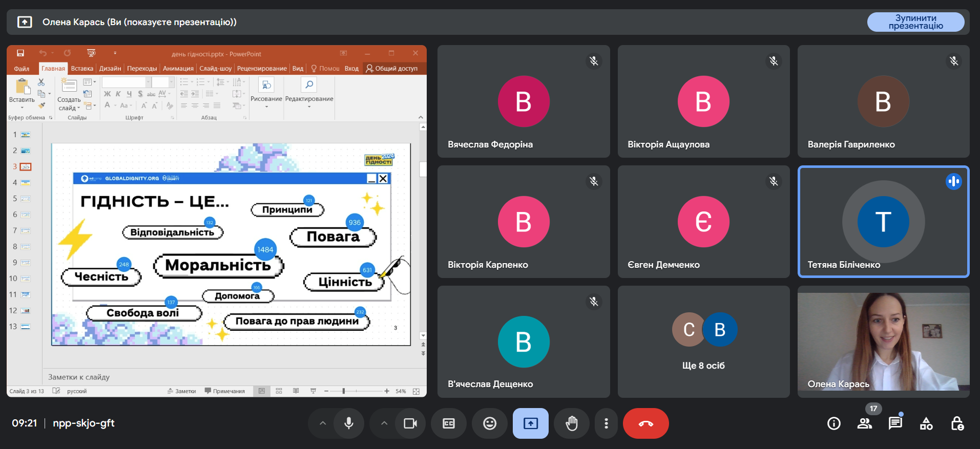Screen dimensions: 980x449
Task: Expand audio settings arrow next to microphone
Action: click(x=323, y=423)
